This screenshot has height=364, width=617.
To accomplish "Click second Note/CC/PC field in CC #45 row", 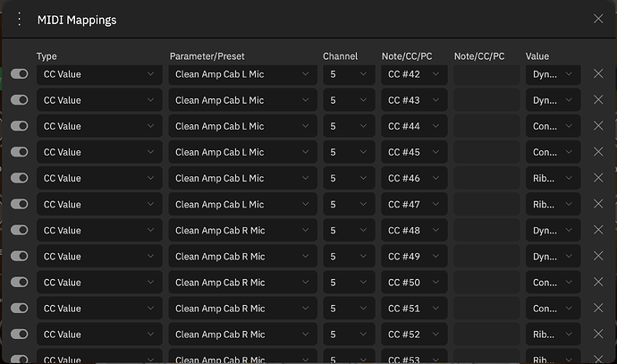I will tap(486, 152).
